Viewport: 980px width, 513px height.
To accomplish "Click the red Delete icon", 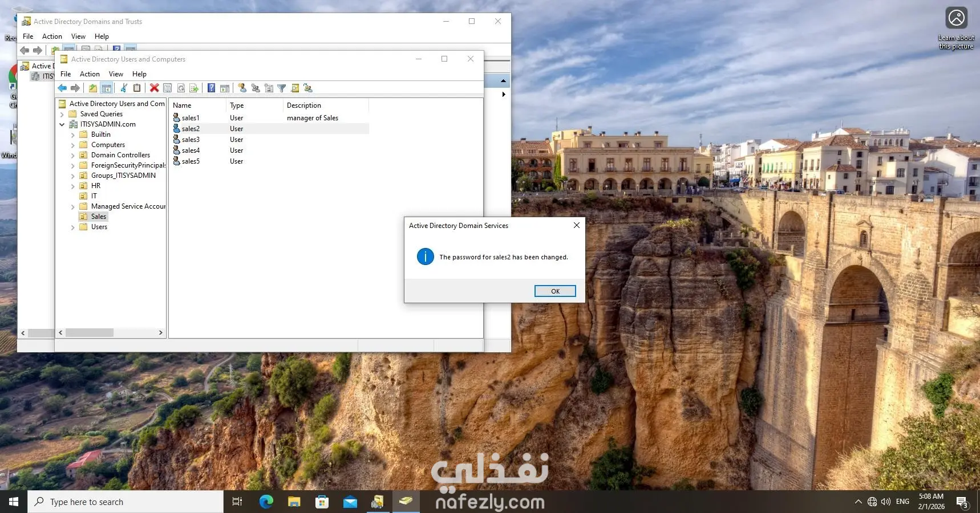I will pos(154,88).
